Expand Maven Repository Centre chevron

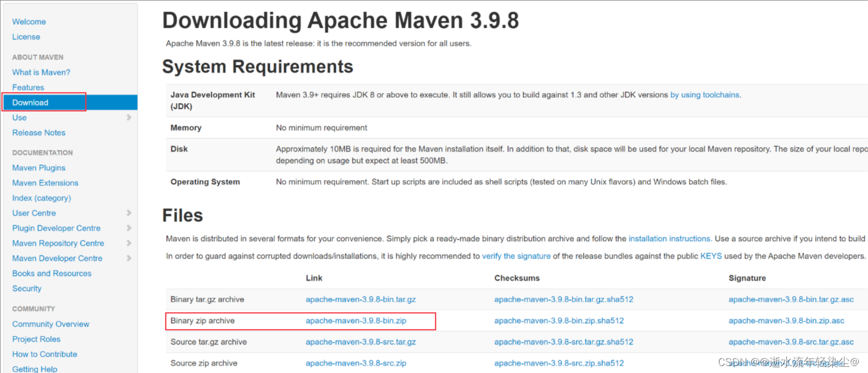point(129,243)
